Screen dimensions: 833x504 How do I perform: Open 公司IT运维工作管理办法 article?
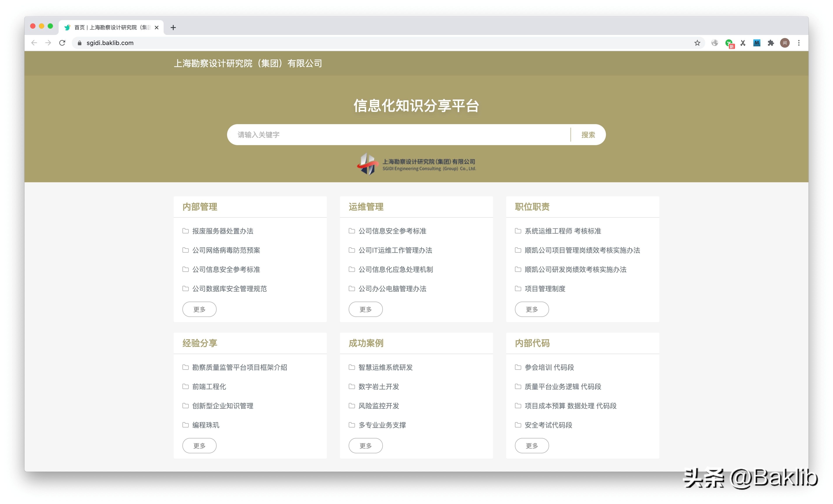[396, 250]
